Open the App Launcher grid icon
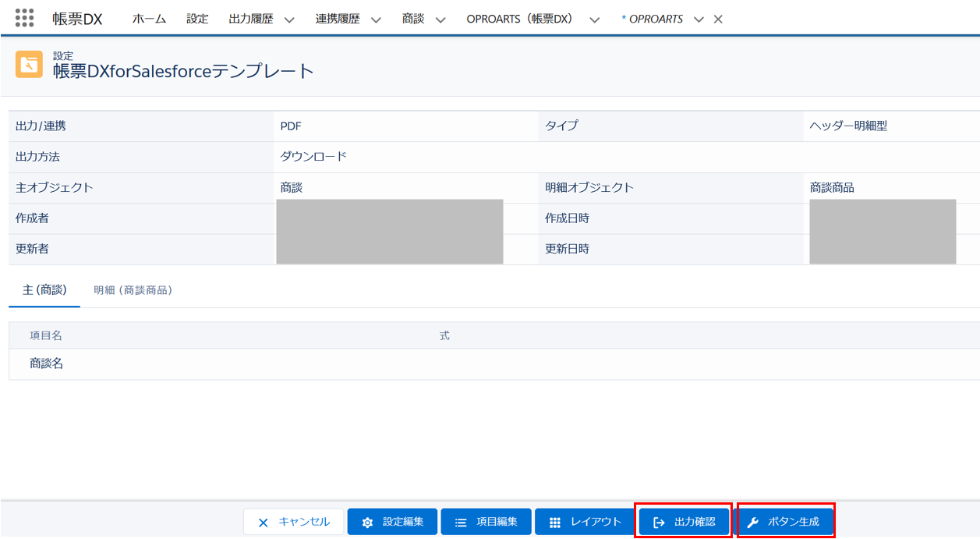980x539 pixels. pyautogui.click(x=24, y=18)
